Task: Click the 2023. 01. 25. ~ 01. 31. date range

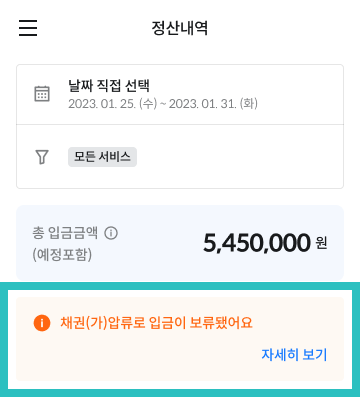Action: click(x=163, y=104)
